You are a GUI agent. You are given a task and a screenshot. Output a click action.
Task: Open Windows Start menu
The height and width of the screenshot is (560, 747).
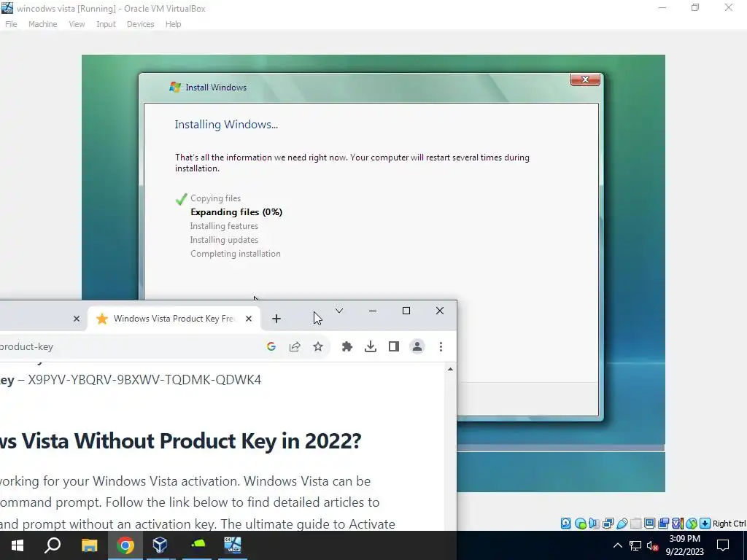[18, 545]
